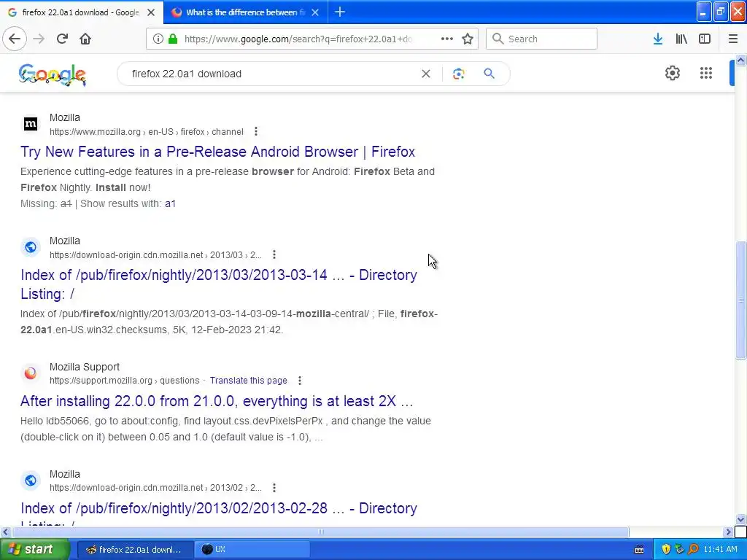Open Google quick settings gear
The height and width of the screenshot is (560, 747).
pos(672,74)
